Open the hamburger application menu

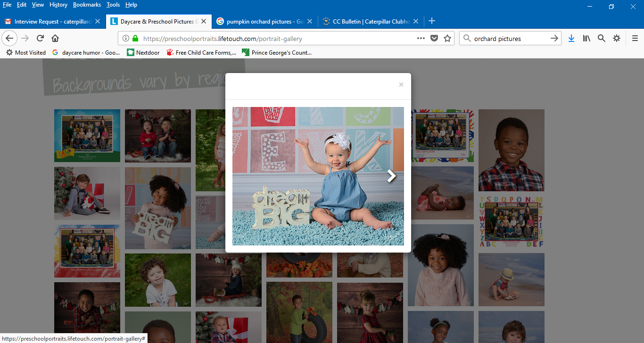(x=635, y=39)
